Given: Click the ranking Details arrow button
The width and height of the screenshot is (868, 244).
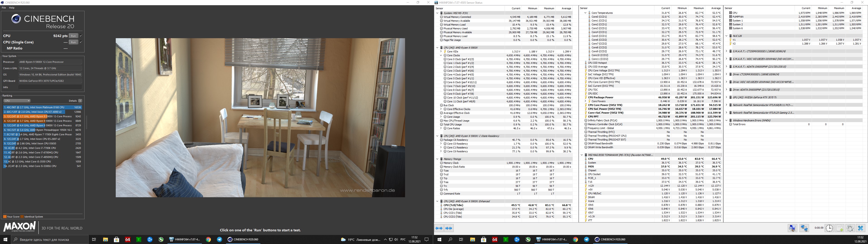Looking at the screenshot, I should [80, 101].
